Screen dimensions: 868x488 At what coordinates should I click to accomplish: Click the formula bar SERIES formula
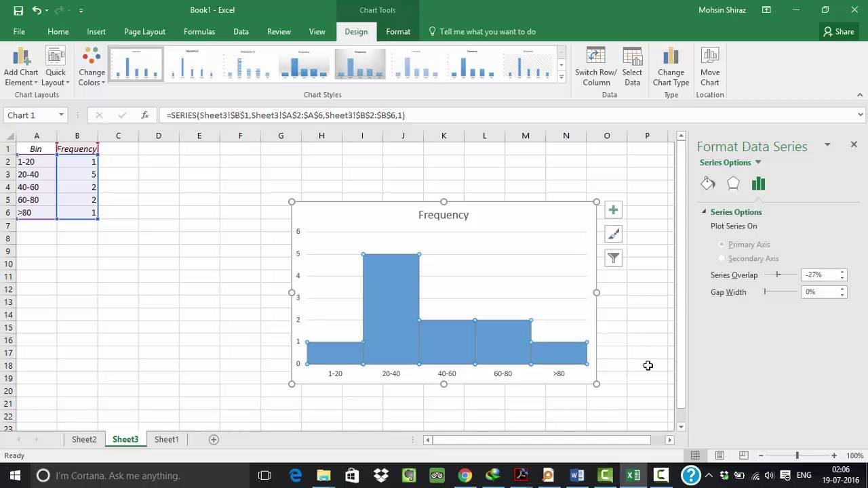(285, 115)
